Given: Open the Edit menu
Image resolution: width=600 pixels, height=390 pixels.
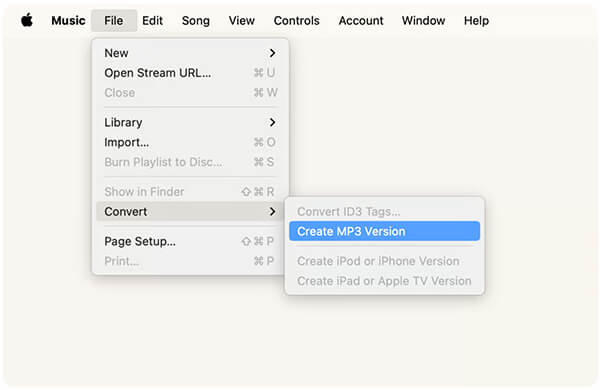Looking at the screenshot, I should click(x=152, y=20).
